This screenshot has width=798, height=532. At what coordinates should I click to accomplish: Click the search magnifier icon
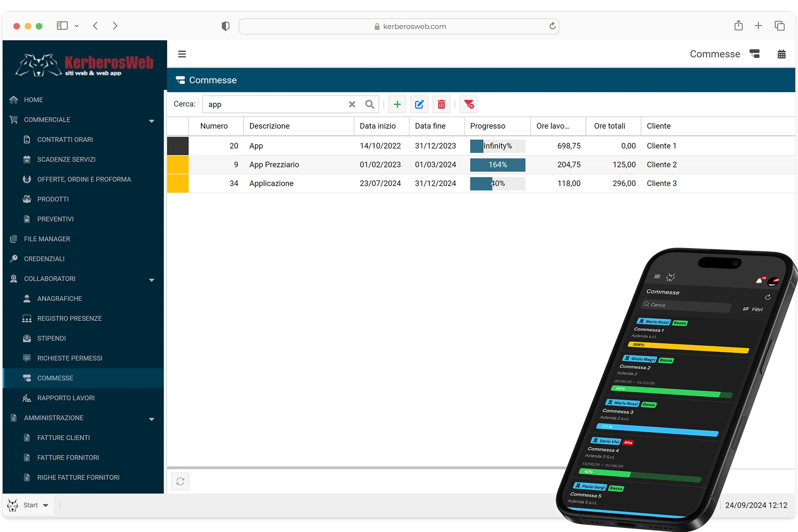(x=370, y=104)
